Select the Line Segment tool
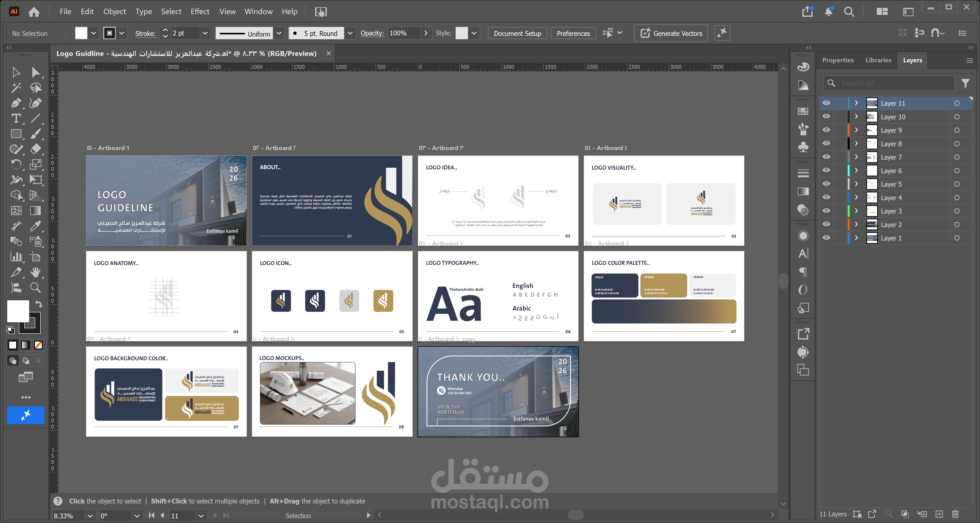Image resolution: width=980 pixels, height=523 pixels. [x=35, y=118]
